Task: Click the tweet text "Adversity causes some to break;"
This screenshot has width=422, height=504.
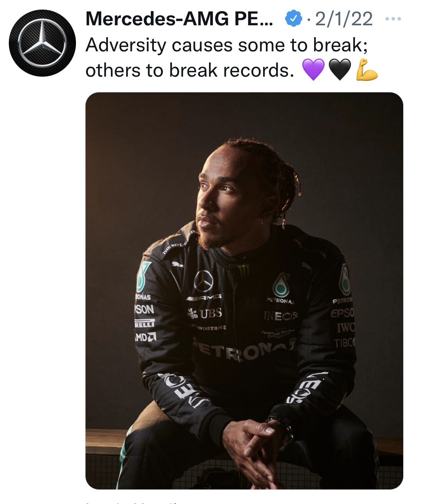Action: 226,45
